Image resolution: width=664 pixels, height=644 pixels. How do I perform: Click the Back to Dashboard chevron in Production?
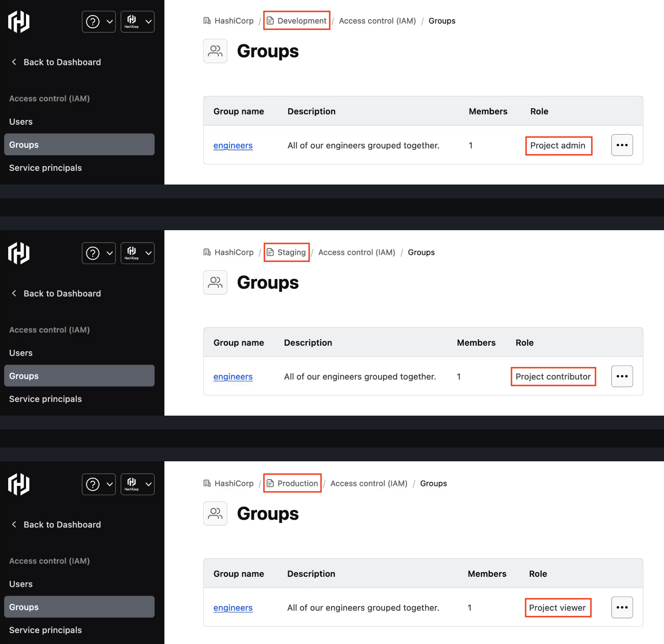click(14, 524)
